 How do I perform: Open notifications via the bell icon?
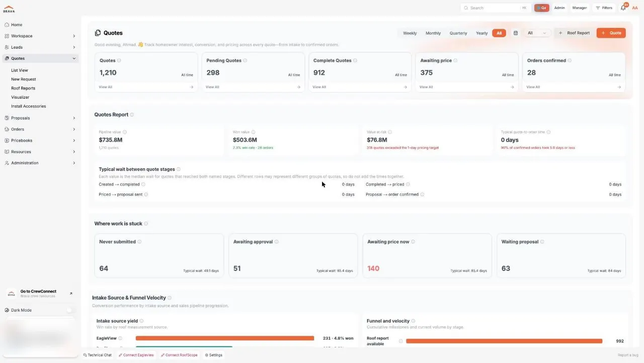[x=623, y=8]
